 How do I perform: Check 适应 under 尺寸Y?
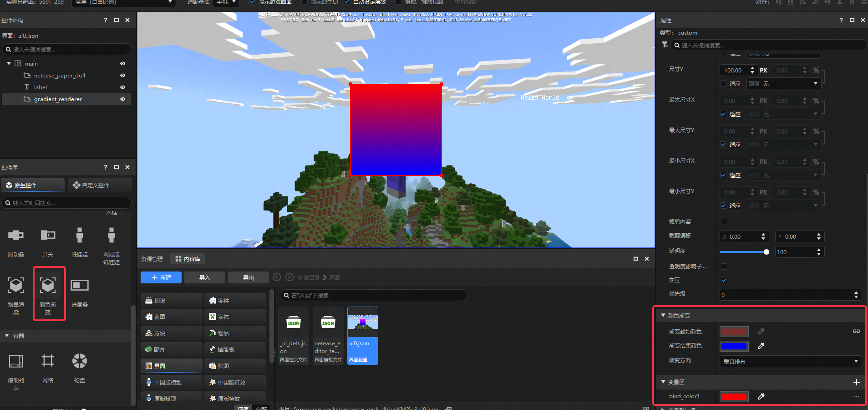click(723, 83)
